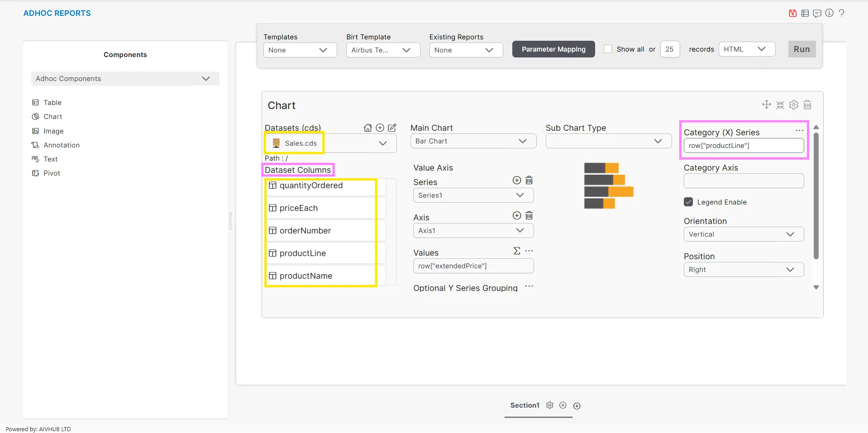The image size is (868, 433).
Task: Click the move handle icon on Chart
Action: [766, 105]
